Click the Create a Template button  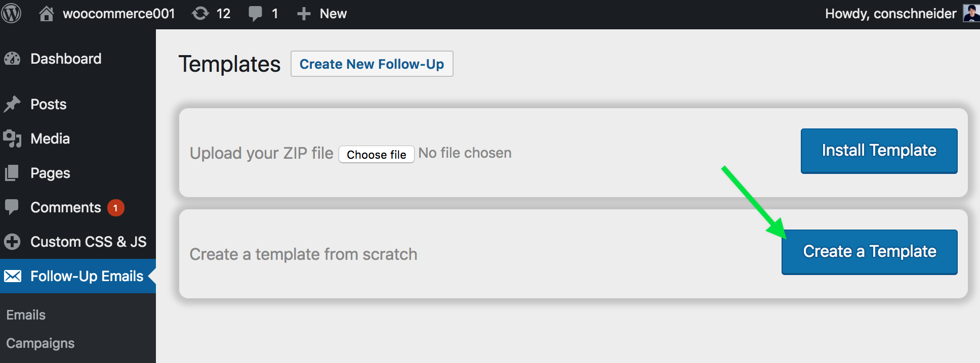[870, 252]
